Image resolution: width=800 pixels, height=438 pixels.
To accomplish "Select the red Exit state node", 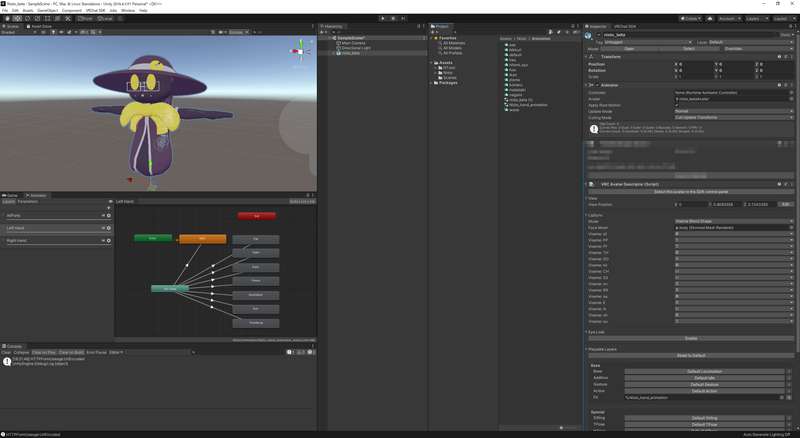I will pyautogui.click(x=256, y=215).
